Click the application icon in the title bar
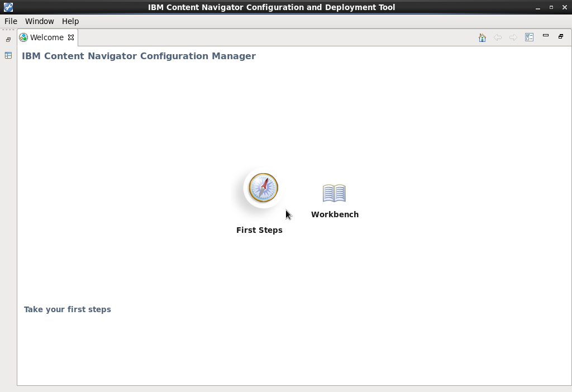This screenshot has height=392, width=572. point(8,7)
